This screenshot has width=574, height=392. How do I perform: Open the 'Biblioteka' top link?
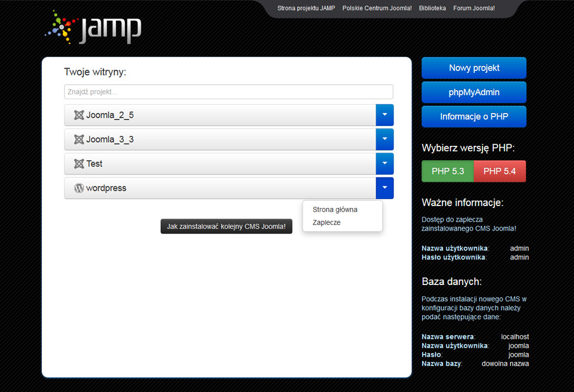[x=432, y=8]
